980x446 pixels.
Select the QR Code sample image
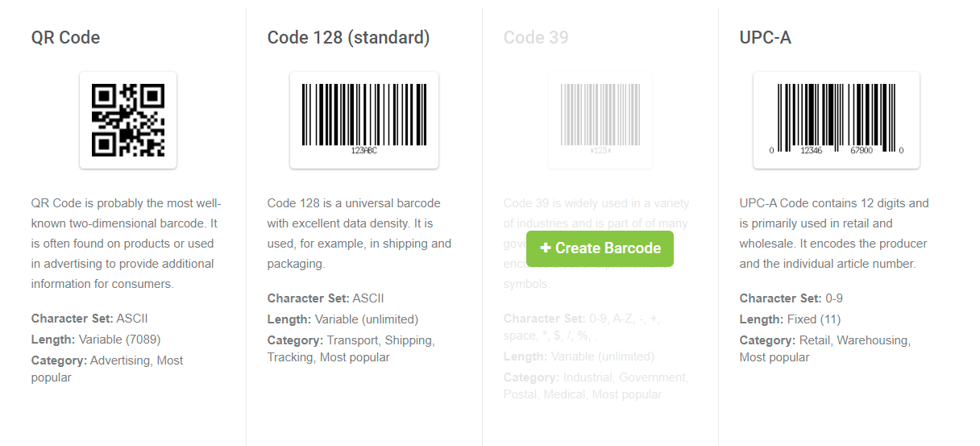coord(128,120)
